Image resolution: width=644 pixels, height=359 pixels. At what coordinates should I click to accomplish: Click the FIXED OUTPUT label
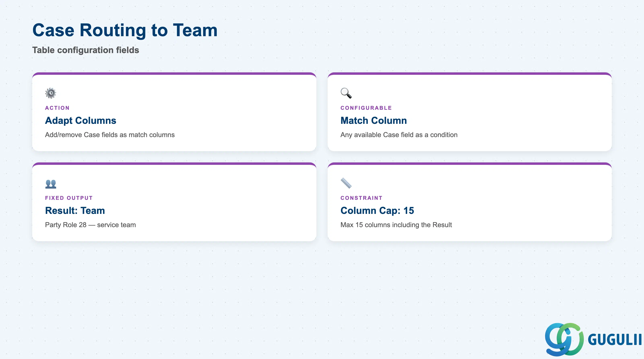69,198
